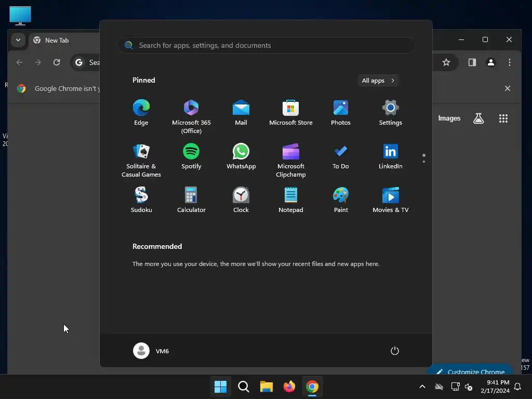The image size is (532, 399).
Task: Open Chrome profile avatar
Action: [x=490, y=62]
